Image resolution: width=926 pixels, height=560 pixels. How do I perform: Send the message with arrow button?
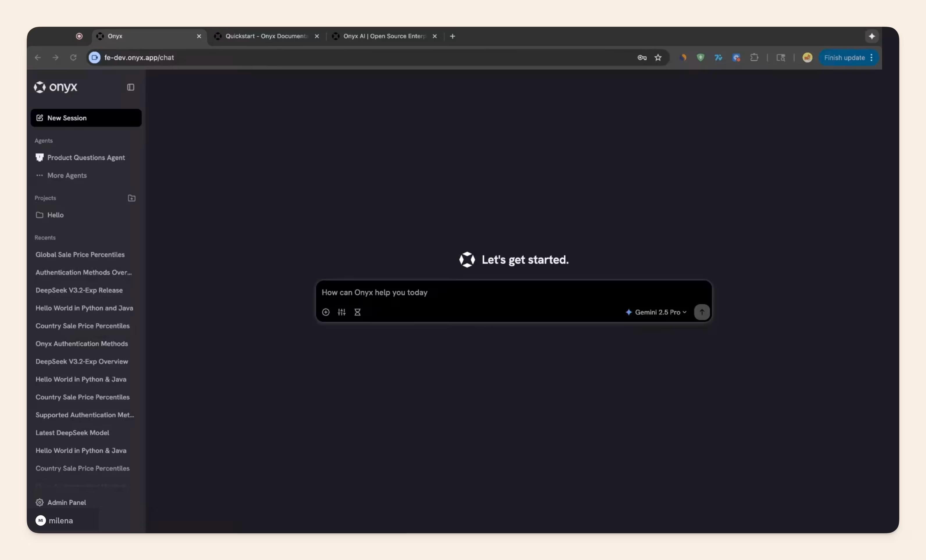click(702, 312)
